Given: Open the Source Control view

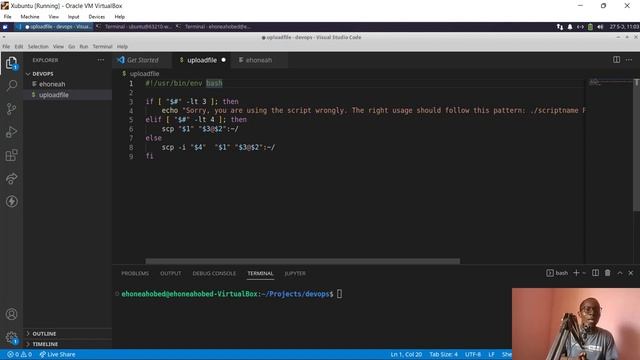Looking at the screenshot, I should (x=11, y=109).
